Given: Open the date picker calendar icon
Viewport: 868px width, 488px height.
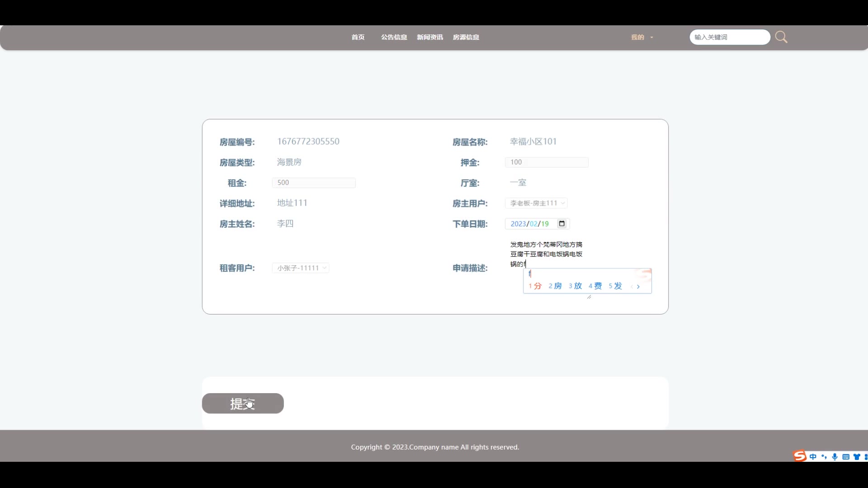Looking at the screenshot, I should tap(561, 224).
